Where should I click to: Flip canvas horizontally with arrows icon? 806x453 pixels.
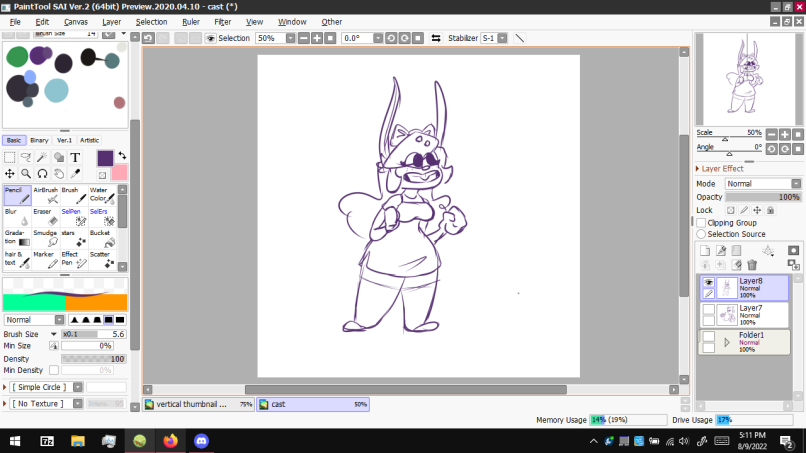click(436, 38)
